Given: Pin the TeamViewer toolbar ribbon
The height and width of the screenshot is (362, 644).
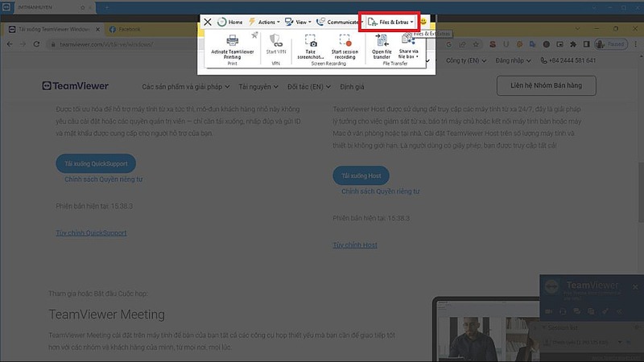Looking at the screenshot, I should [255, 35].
